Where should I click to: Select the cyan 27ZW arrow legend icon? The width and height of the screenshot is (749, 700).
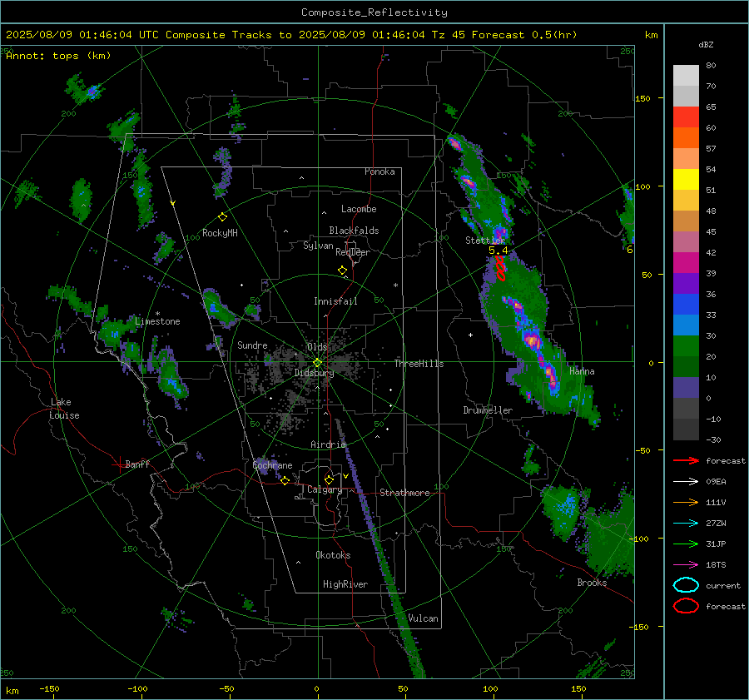point(686,524)
